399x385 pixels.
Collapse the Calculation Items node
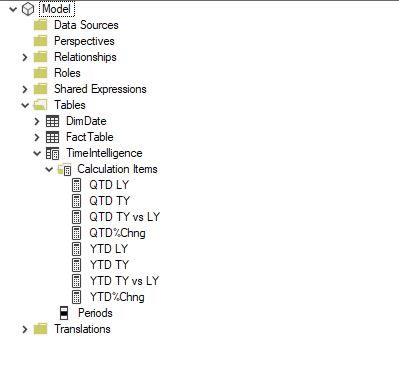pyautogui.click(x=49, y=169)
